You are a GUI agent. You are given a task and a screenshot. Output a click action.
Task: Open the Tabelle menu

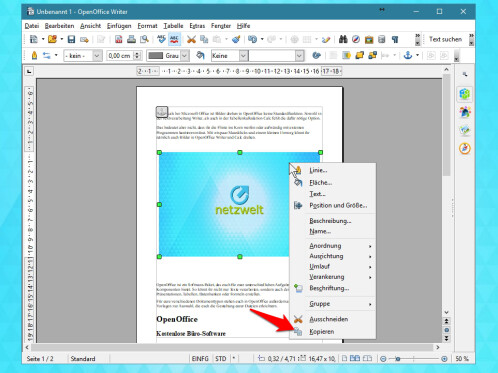[x=173, y=26]
